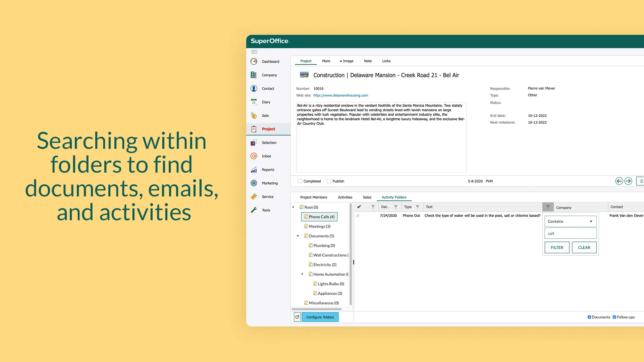This screenshot has height=362, width=644.
Task: Open the Contains filter dropdown
Action: (570, 222)
